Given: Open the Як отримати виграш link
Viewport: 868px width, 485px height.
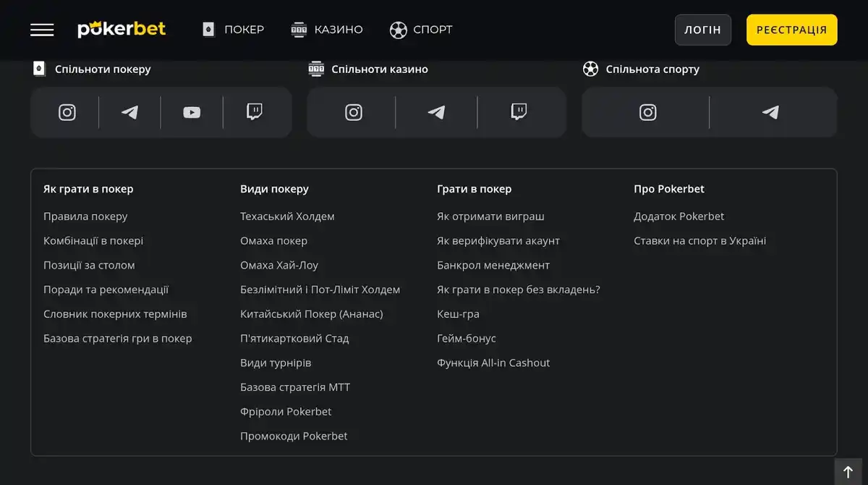Looking at the screenshot, I should pyautogui.click(x=490, y=216).
